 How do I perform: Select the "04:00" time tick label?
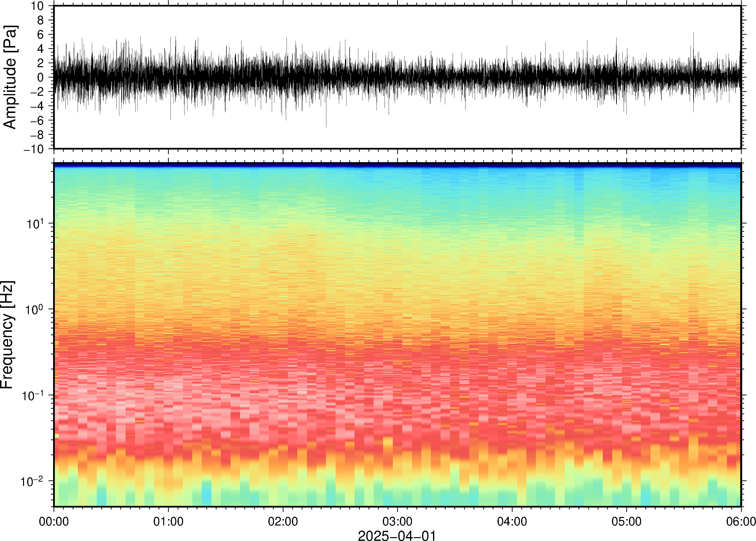(x=512, y=521)
